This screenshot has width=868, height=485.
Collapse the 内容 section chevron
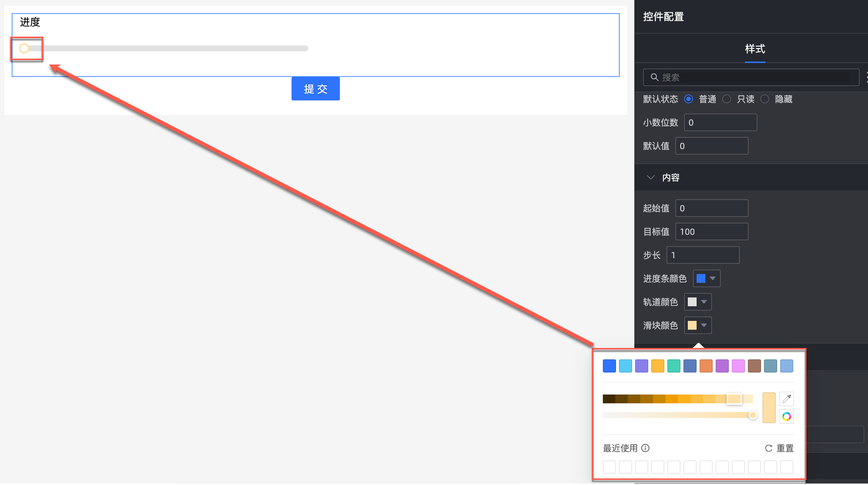pos(650,178)
